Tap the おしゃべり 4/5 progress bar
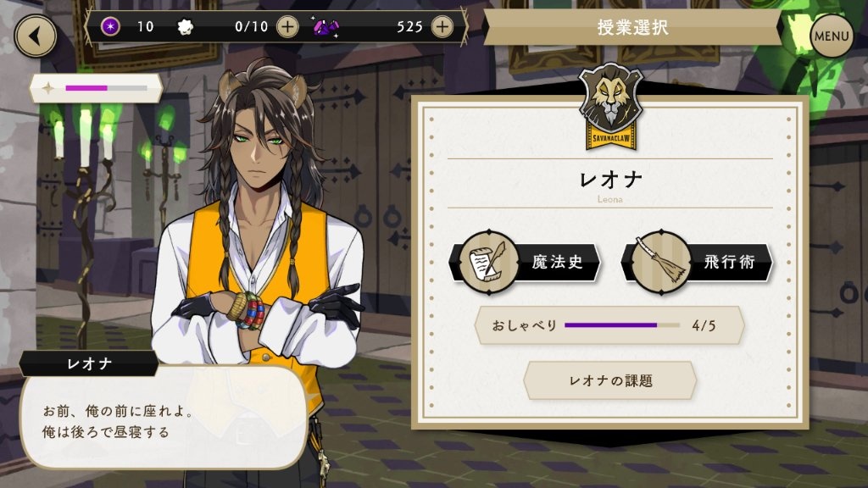868x488 pixels. pos(609,325)
